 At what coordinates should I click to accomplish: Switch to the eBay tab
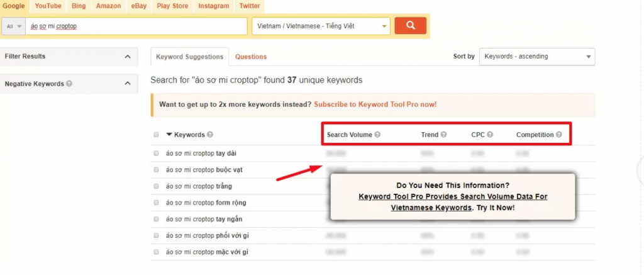139,6
